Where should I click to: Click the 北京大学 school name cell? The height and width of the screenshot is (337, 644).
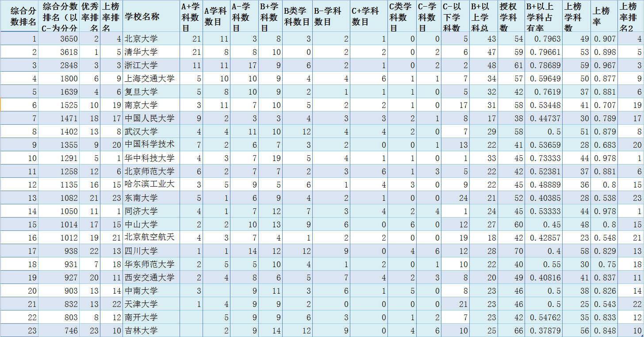151,38
